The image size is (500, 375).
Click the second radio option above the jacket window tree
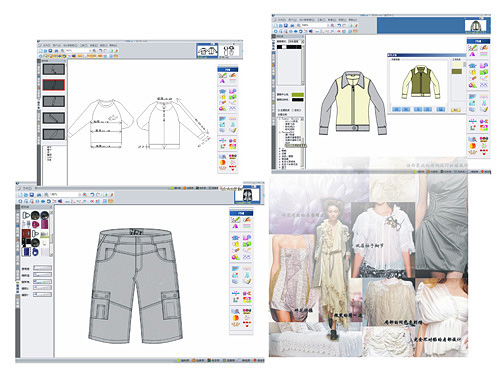pyautogui.click(x=293, y=110)
